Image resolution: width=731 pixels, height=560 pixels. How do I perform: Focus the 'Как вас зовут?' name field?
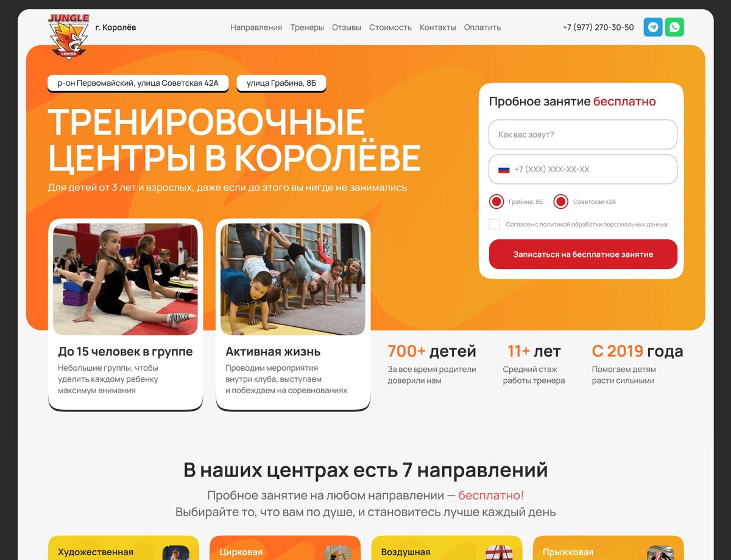(583, 135)
